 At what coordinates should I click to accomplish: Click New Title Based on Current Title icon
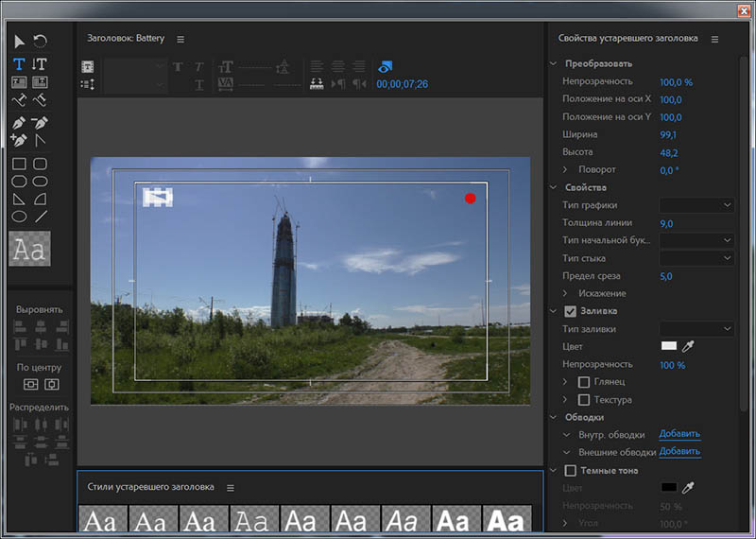click(x=88, y=66)
